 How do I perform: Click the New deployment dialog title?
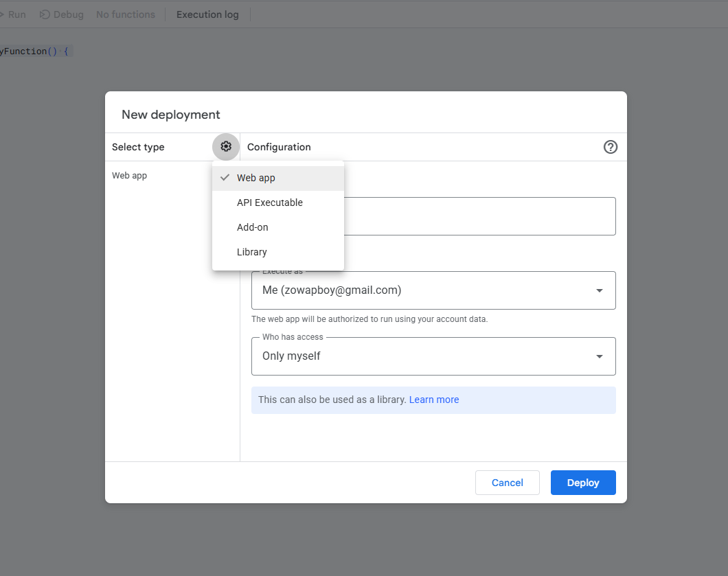click(171, 115)
